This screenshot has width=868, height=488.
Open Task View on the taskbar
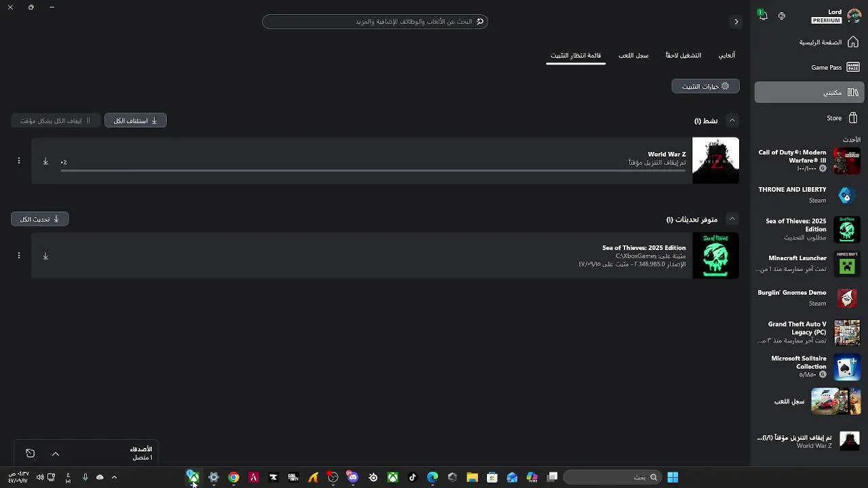click(552, 477)
